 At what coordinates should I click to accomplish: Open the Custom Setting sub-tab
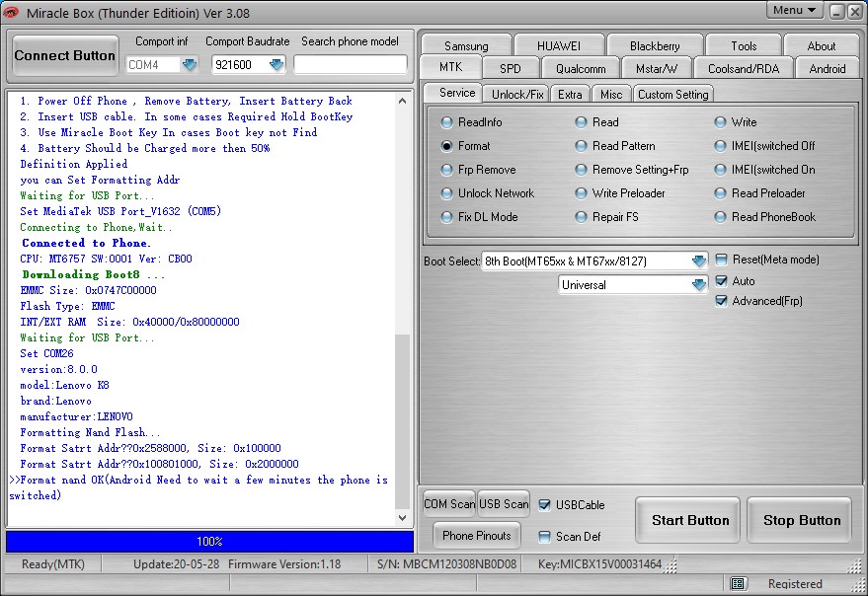point(672,95)
